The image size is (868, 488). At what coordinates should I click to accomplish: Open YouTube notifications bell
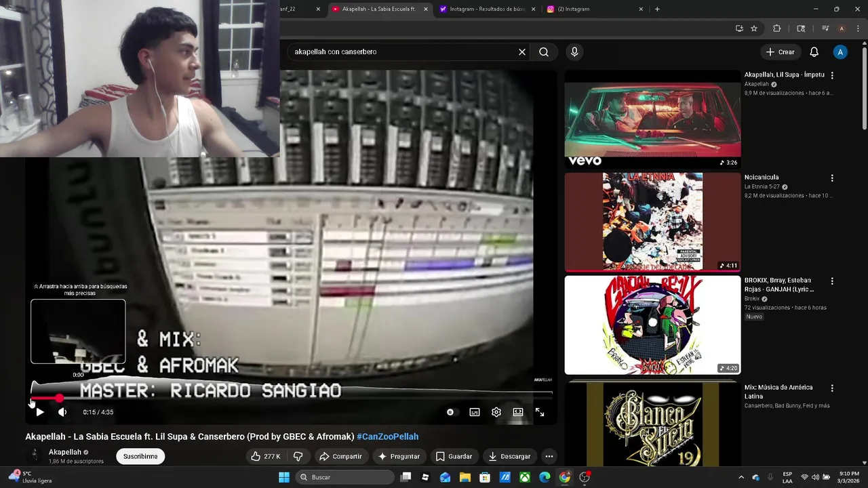(x=814, y=52)
